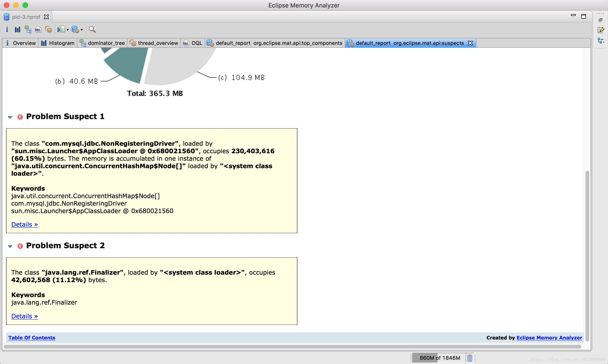Click the yellow macOS minimize button
This screenshot has height=364, width=608.
coord(16,5)
